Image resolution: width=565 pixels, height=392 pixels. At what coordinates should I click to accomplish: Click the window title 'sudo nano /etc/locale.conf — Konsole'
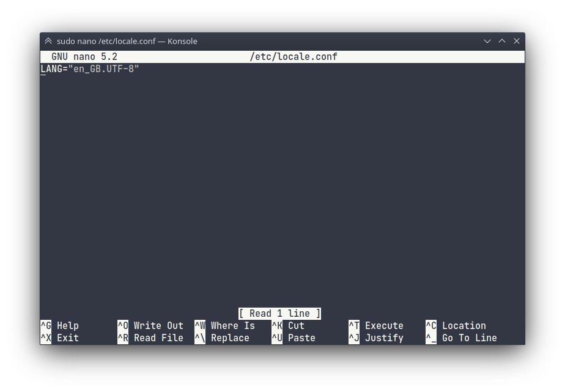[x=127, y=41]
